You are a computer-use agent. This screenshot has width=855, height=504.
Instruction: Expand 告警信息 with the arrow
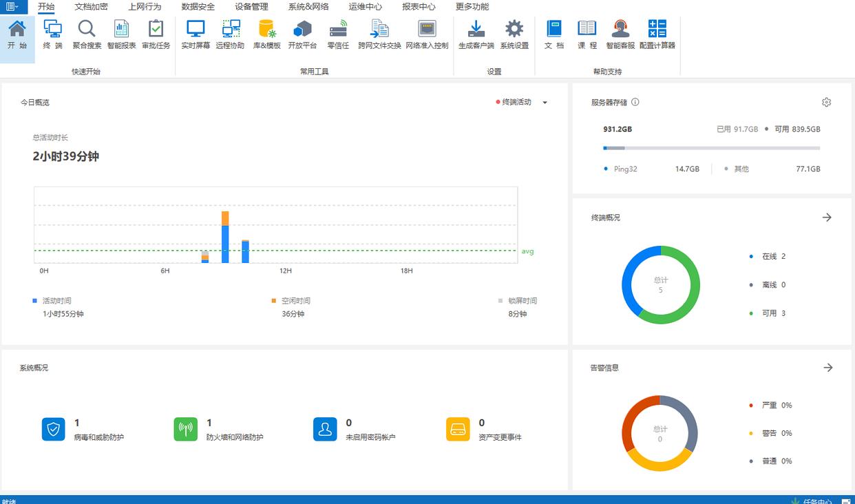pyautogui.click(x=827, y=368)
